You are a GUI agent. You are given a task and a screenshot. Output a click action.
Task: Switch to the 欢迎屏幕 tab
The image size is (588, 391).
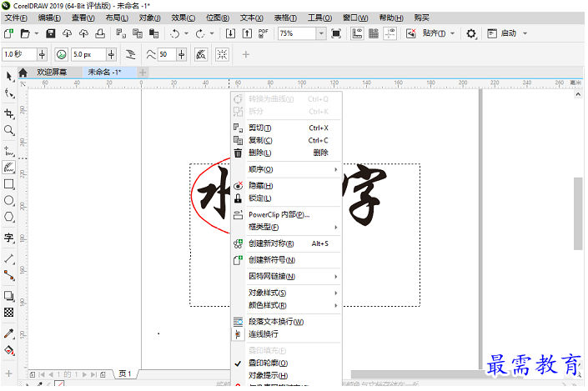52,72
